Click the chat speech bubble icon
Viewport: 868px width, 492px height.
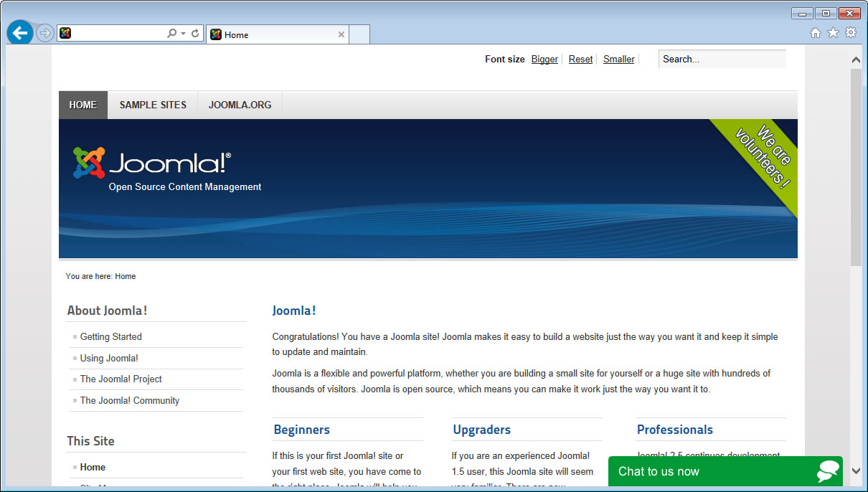(x=828, y=471)
